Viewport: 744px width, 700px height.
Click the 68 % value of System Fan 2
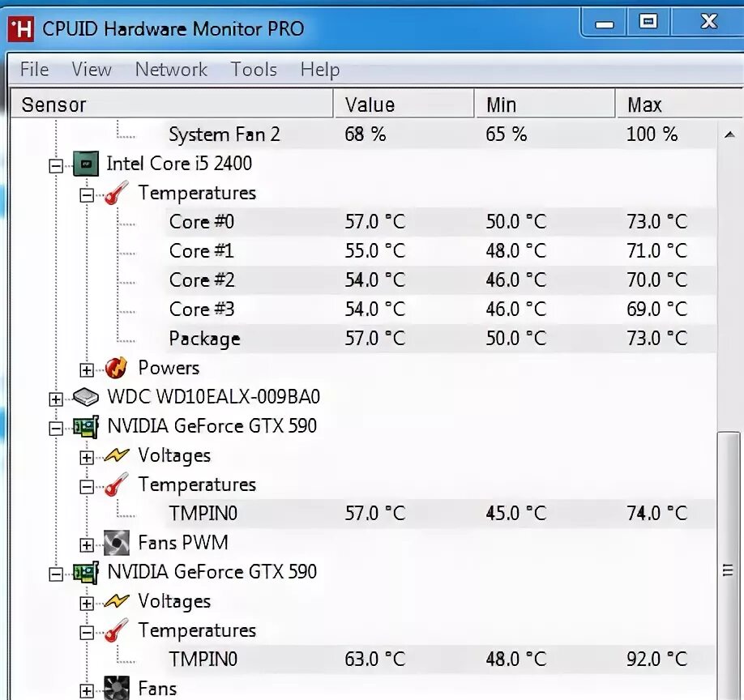coord(366,134)
